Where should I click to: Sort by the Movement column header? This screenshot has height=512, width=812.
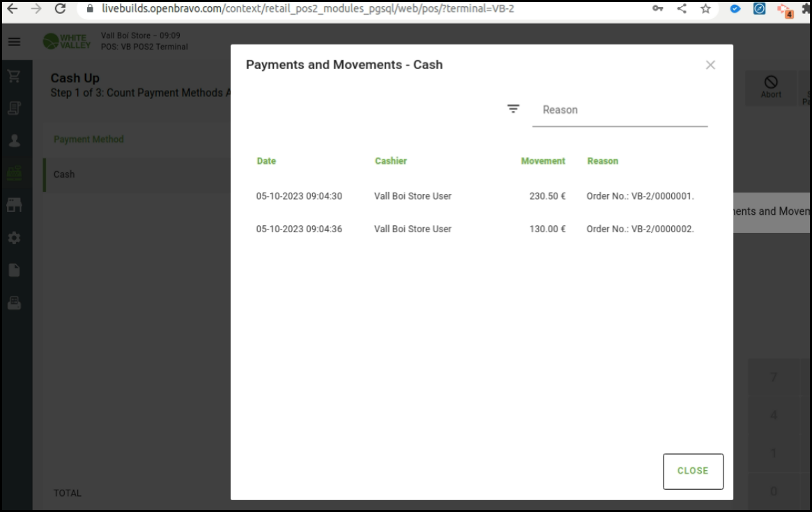543,161
